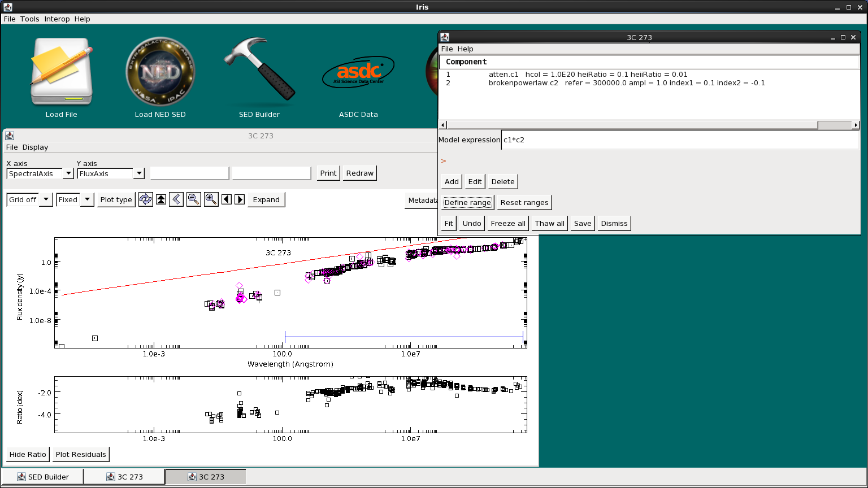868x488 pixels.
Task: Click the Plot type button
Action: click(116, 199)
